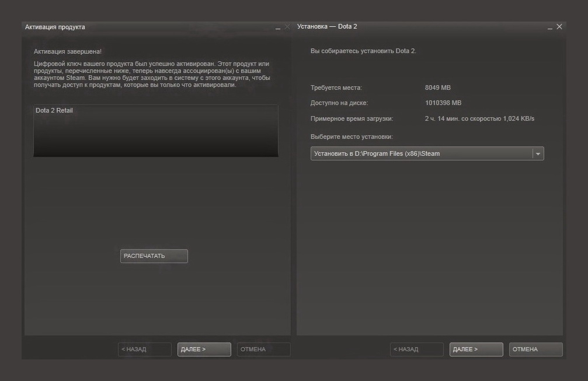Click ДАЛЕЕ in the Установка Dota 2 window

[x=476, y=349]
